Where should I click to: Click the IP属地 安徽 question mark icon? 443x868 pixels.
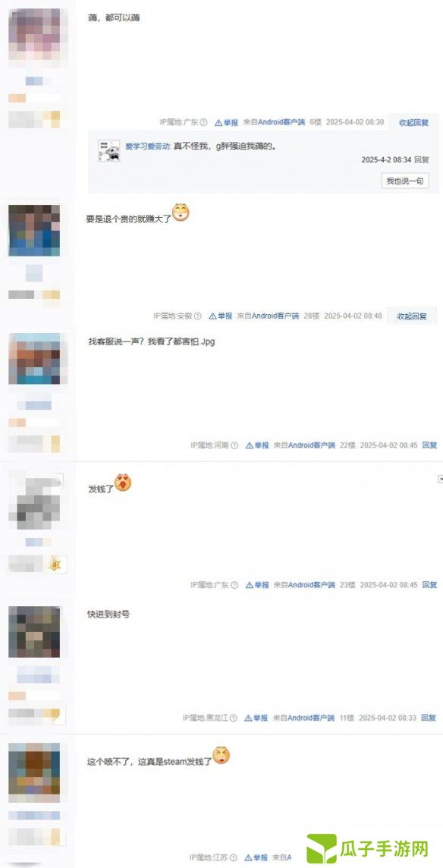coord(198,316)
